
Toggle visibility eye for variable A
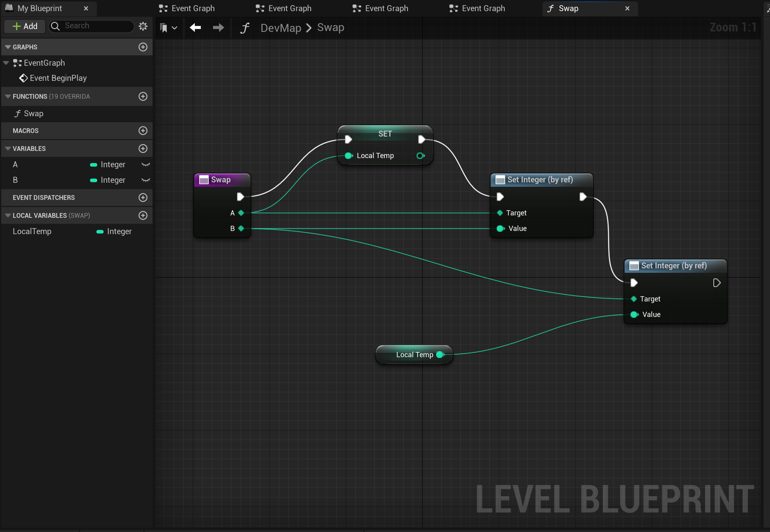click(x=146, y=164)
